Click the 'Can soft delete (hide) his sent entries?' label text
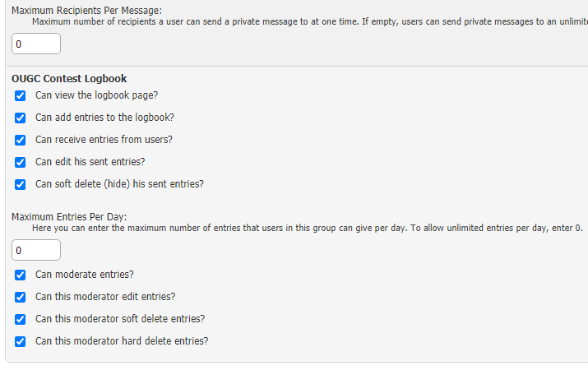The height and width of the screenshot is (370, 588). [x=119, y=184]
